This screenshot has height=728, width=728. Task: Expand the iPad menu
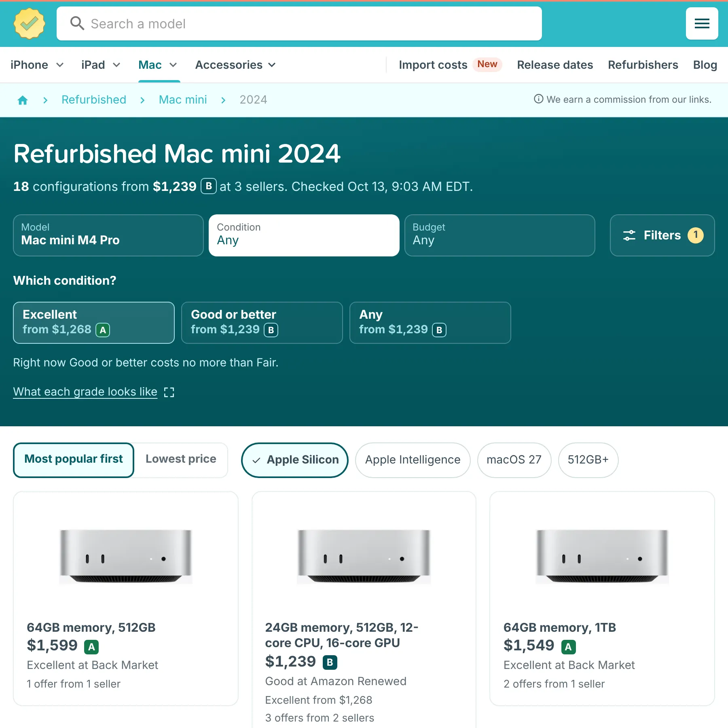pos(101,65)
